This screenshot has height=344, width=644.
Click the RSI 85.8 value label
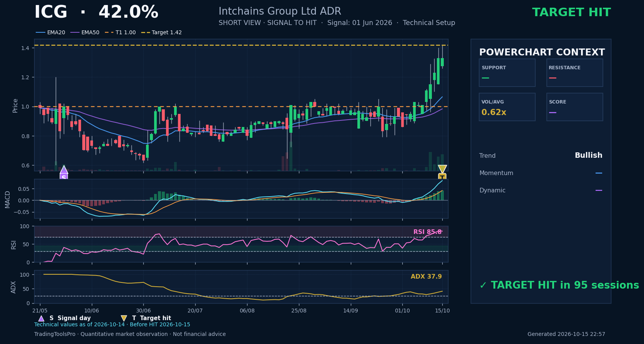point(427,232)
